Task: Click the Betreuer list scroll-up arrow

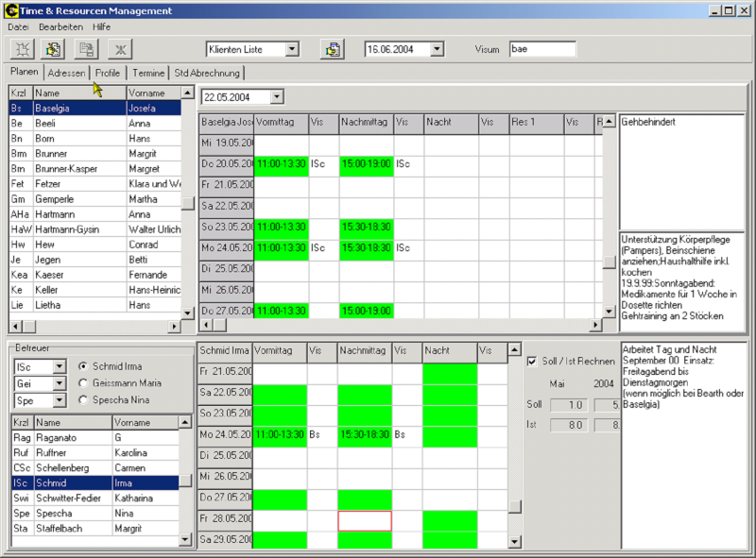Action: pyautogui.click(x=185, y=422)
